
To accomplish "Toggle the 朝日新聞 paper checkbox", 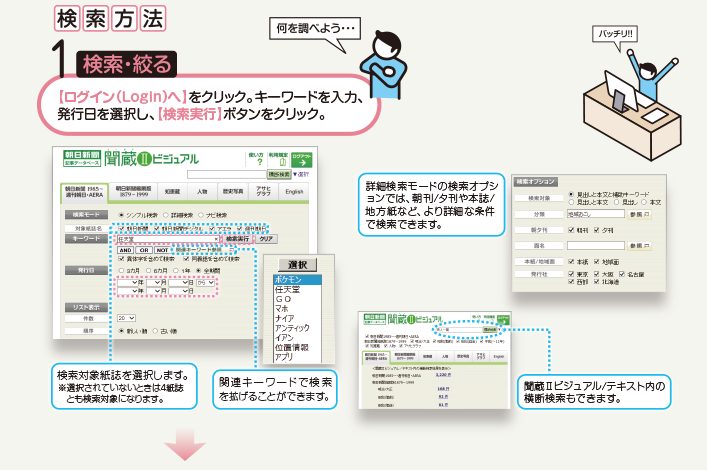I will 121,229.
